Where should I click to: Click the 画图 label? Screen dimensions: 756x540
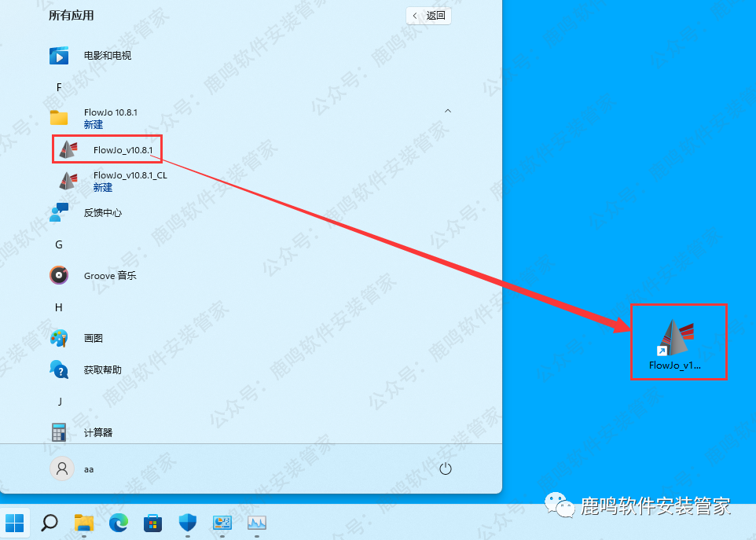click(x=93, y=339)
